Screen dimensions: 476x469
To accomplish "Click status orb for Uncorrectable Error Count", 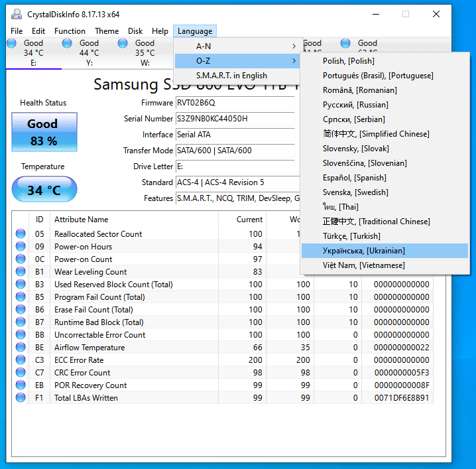I will tap(21, 334).
